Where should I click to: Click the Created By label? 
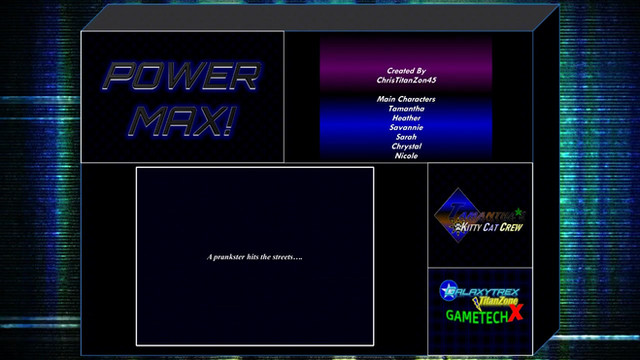pos(406,71)
